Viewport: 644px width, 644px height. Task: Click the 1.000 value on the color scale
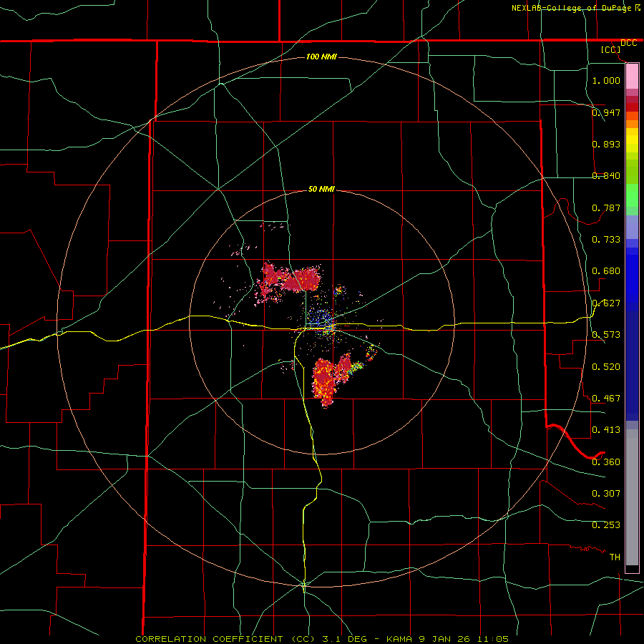[x=606, y=80]
